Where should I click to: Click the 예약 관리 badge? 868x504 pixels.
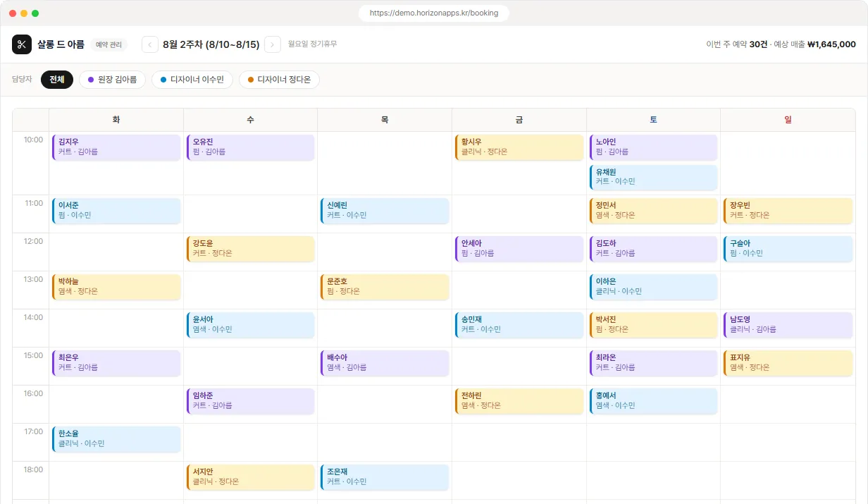(x=108, y=44)
